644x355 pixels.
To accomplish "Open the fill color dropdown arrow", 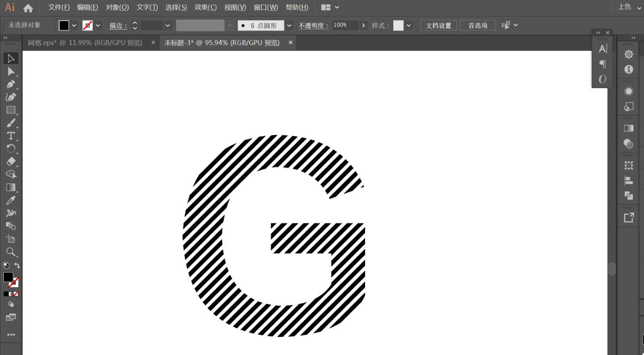I will (x=74, y=25).
